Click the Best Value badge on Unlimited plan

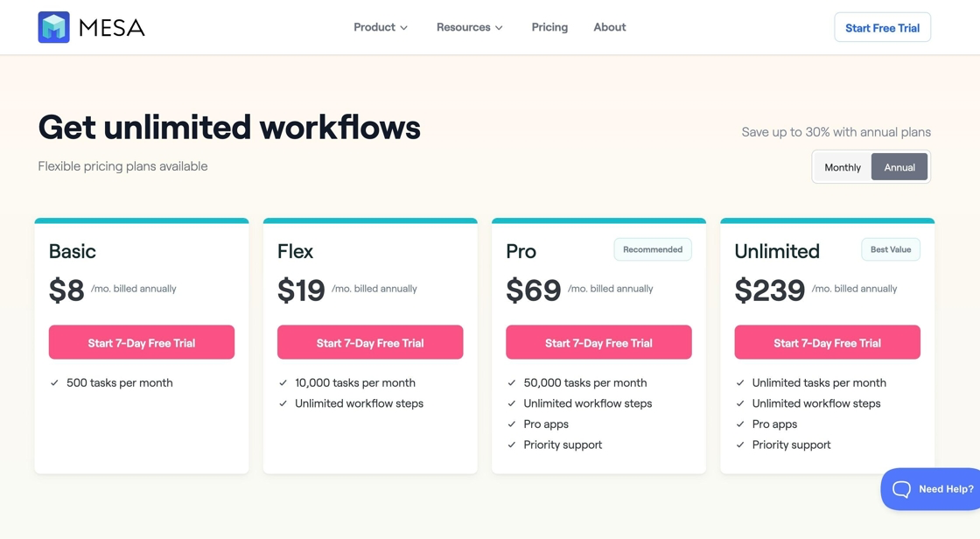coord(890,249)
